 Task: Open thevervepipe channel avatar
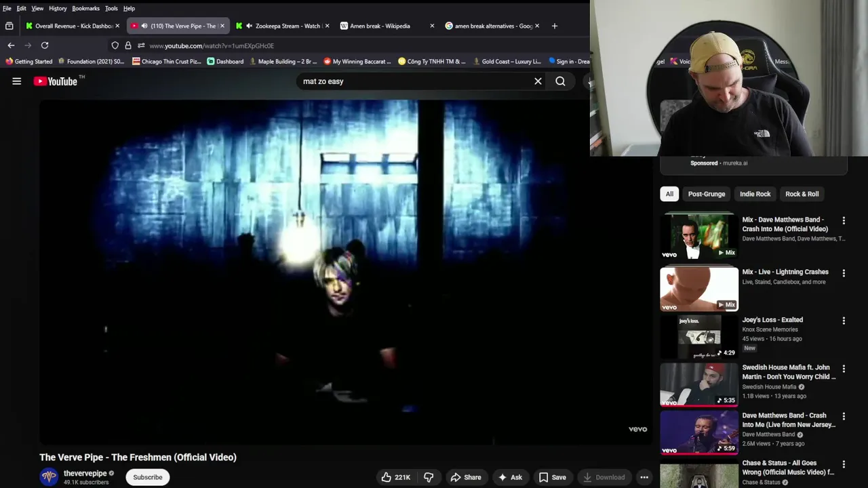coord(49,477)
